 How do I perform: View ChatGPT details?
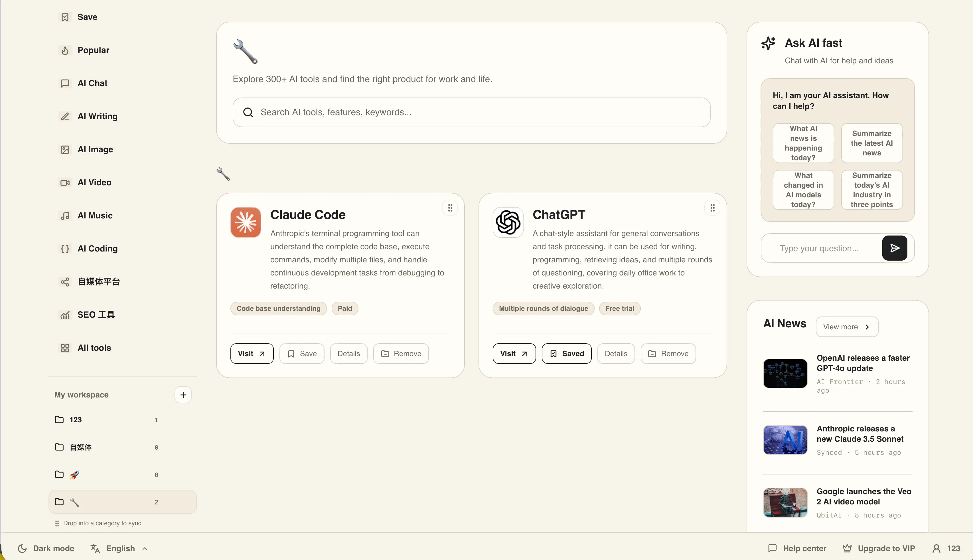616,354
